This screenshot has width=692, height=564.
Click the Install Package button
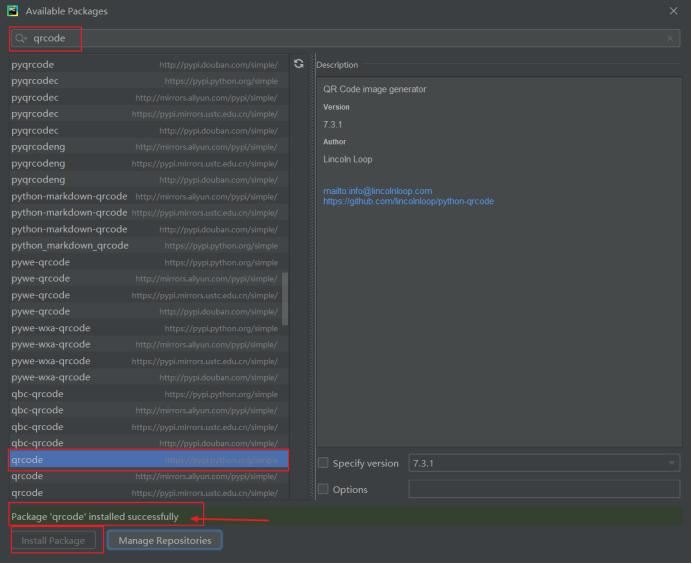click(x=55, y=540)
